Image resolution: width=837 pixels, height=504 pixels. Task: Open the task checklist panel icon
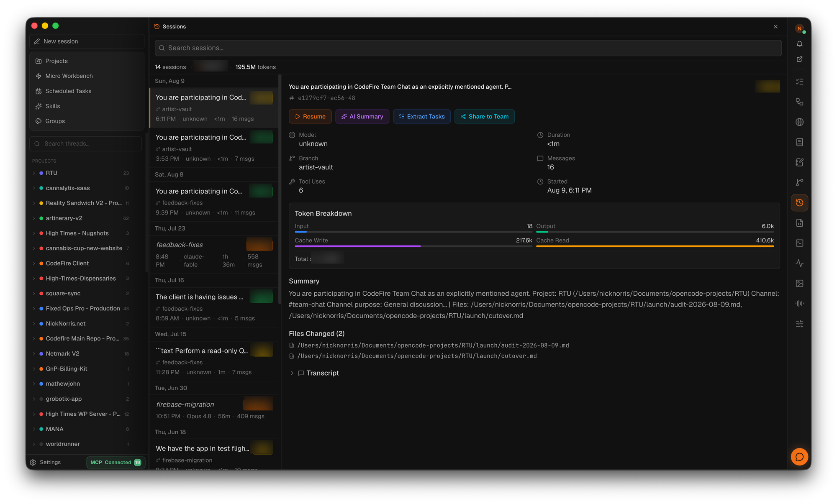coord(799,82)
